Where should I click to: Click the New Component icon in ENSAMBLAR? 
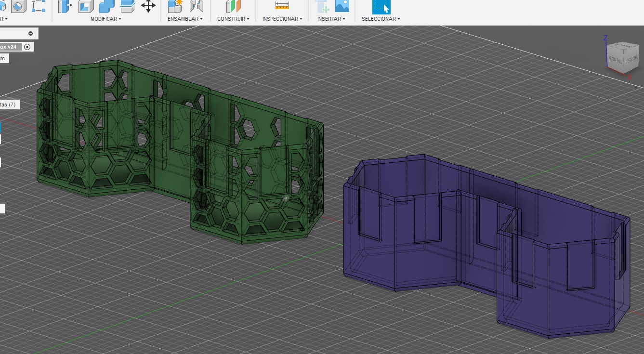point(175,6)
